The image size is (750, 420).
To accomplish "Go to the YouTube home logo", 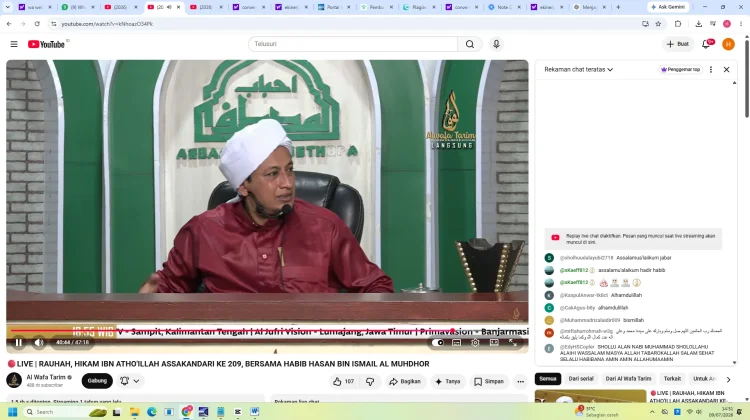I will coord(46,44).
